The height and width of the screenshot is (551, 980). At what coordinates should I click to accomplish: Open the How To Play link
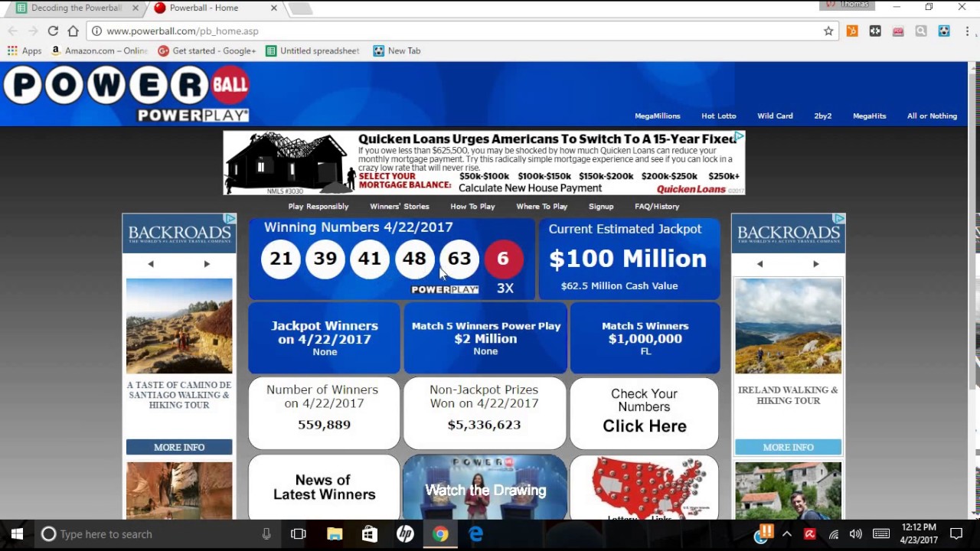472,207
